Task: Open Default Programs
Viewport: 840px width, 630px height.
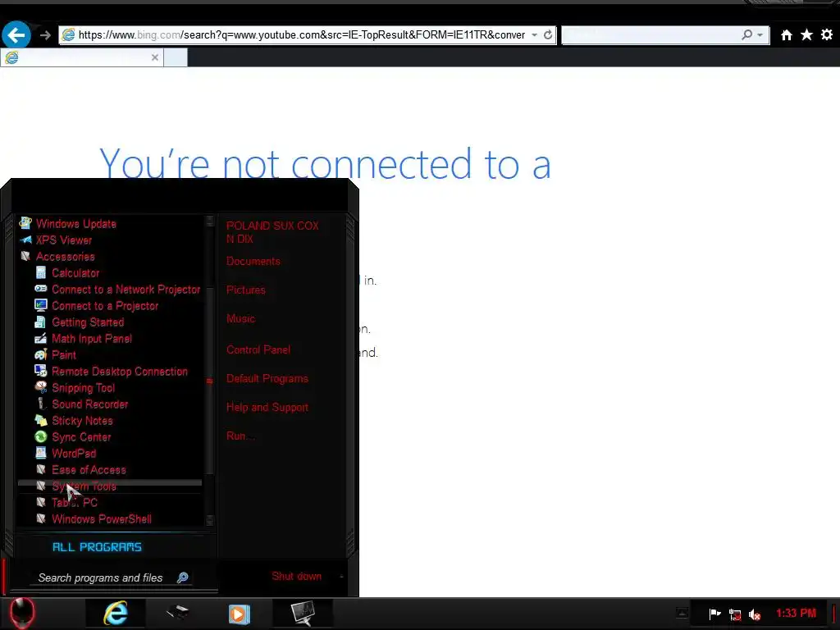Action: (x=267, y=379)
